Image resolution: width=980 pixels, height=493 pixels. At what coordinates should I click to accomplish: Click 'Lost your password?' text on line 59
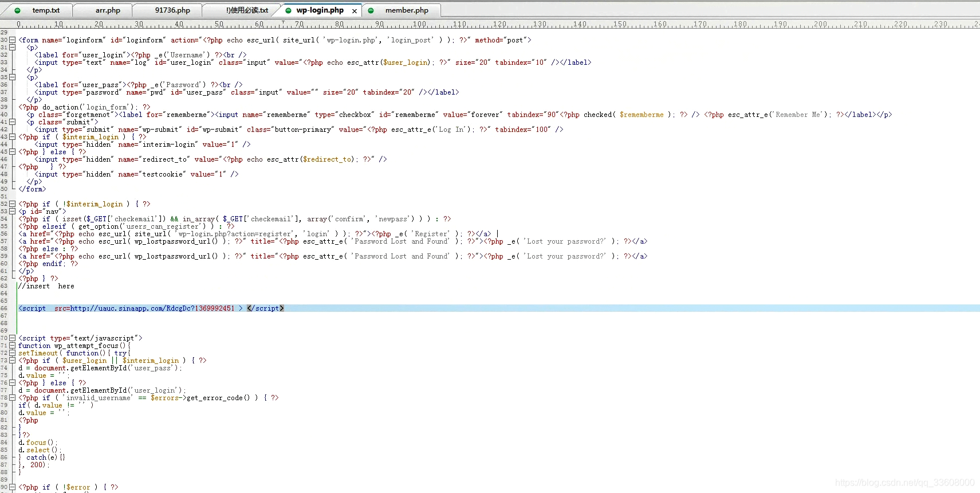click(x=566, y=256)
